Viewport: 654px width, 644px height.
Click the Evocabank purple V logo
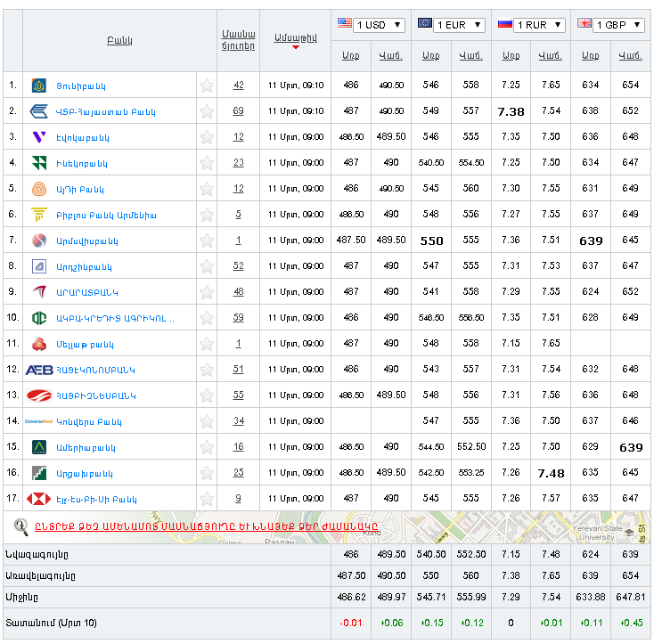click(39, 137)
